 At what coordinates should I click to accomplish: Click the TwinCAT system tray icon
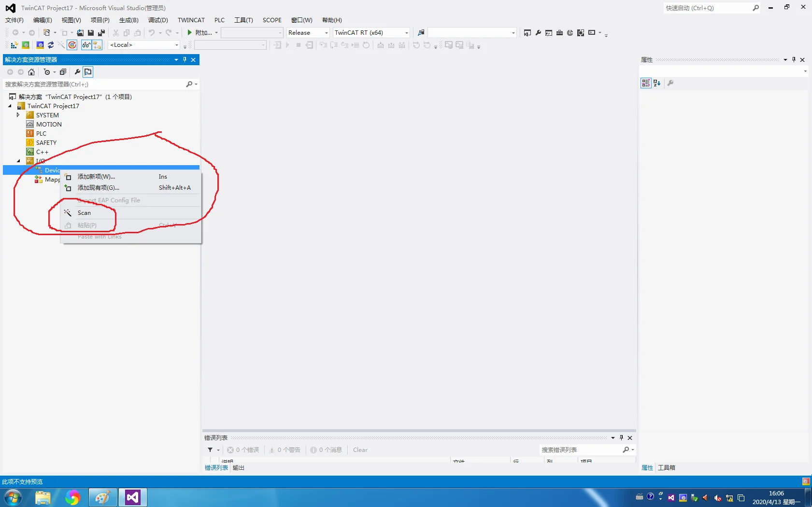(x=683, y=498)
